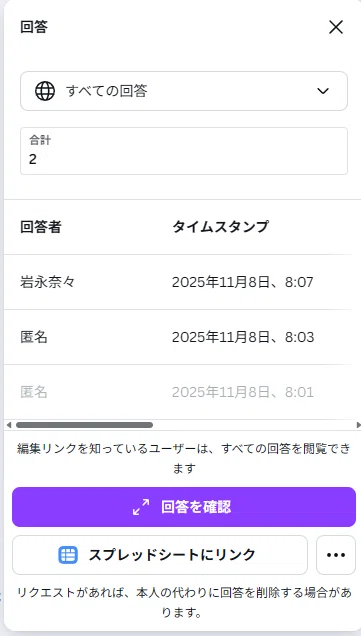Screen dimensions: 361x636
Task: Click the 回答 panel title
Action: click(x=34, y=27)
